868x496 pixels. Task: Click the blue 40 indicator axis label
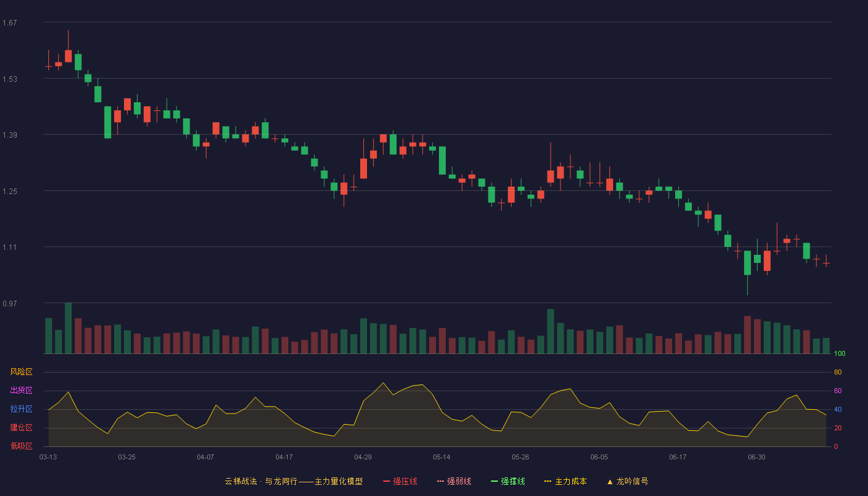click(x=838, y=409)
